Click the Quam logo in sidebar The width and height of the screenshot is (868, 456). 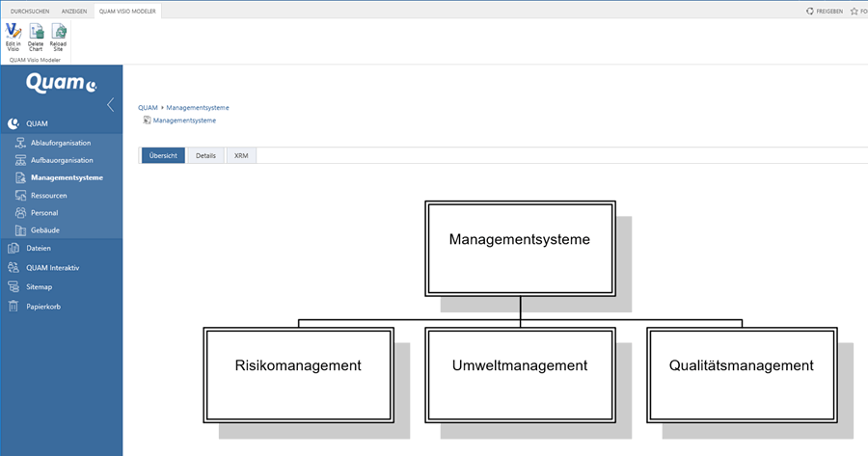coord(61,84)
